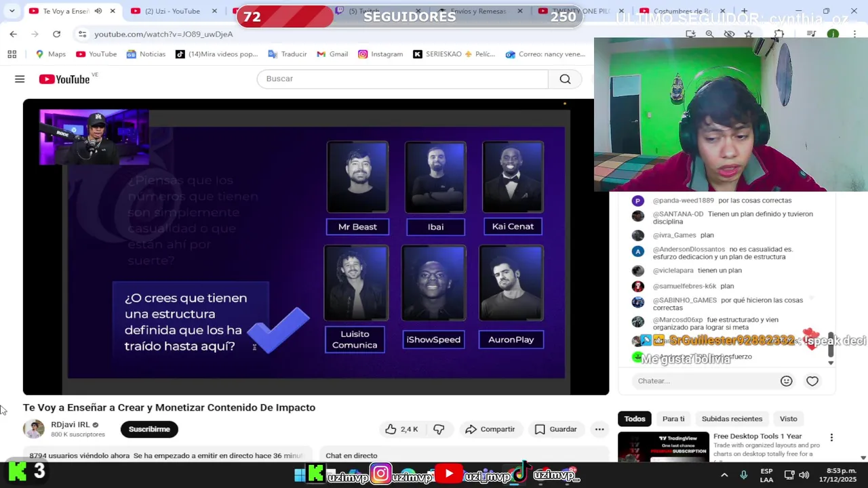Open the Chrome apps grid shortcut
This screenshot has width=868, height=488.
12,54
